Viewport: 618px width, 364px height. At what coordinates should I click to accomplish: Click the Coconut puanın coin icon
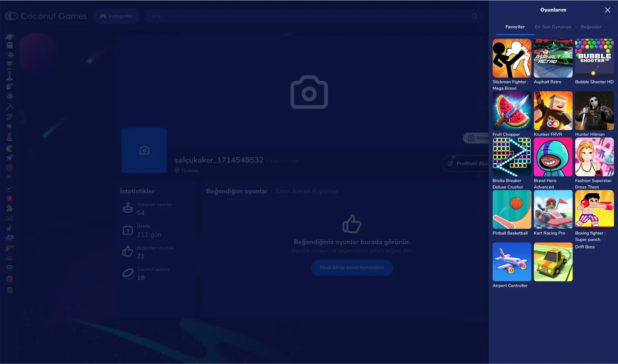point(128,273)
